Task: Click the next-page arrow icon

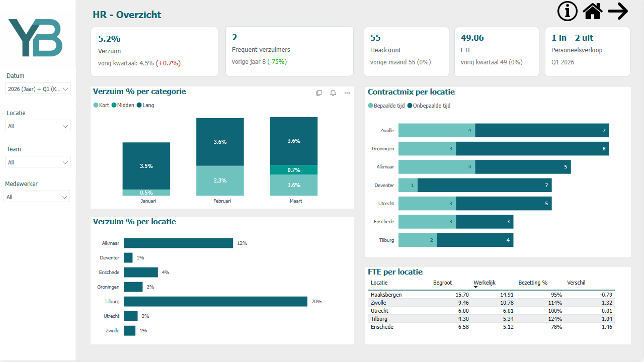Action: pos(618,11)
